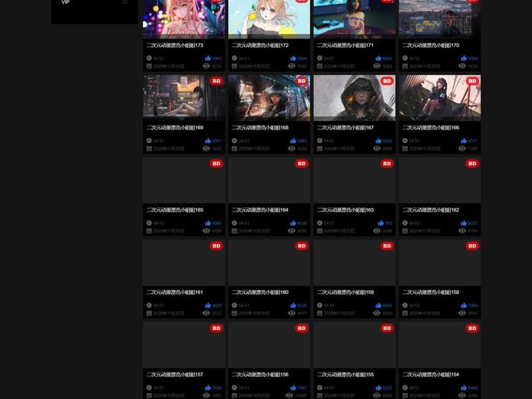Viewport: 532px width, 399px height.
Task: Click the thumbs-up icon on card 168
Action: [293, 140]
